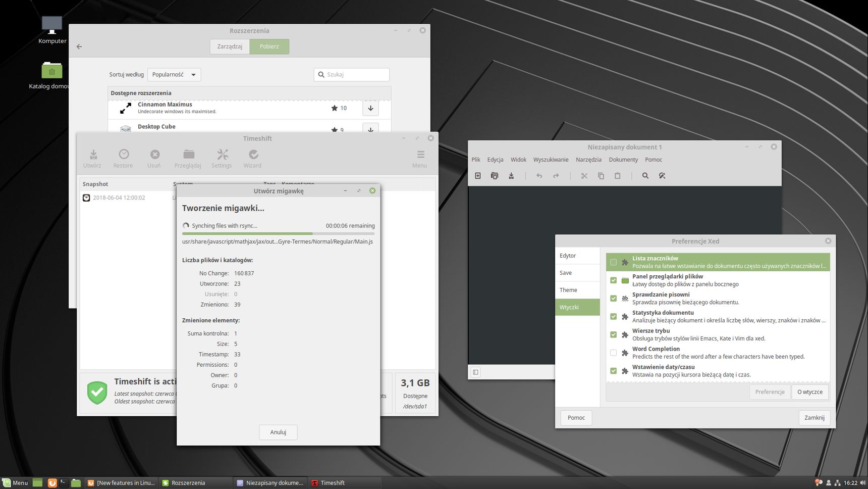This screenshot has height=489, width=868.
Task: Uncheck Wstawienie daty/czasu plugin
Action: click(614, 371)
